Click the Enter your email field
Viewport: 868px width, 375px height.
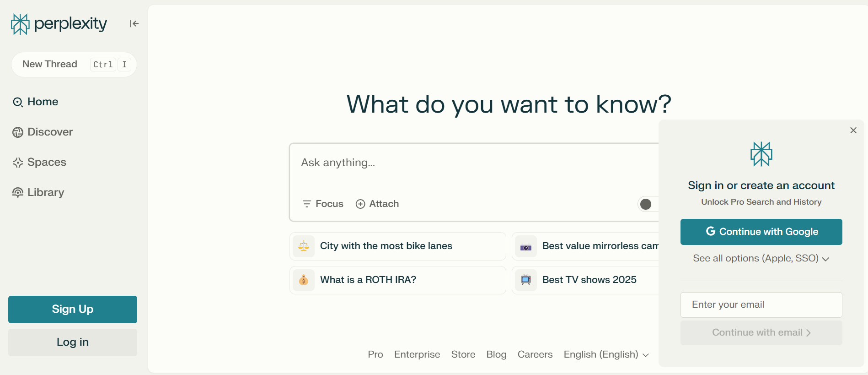[x=761, y=305]
